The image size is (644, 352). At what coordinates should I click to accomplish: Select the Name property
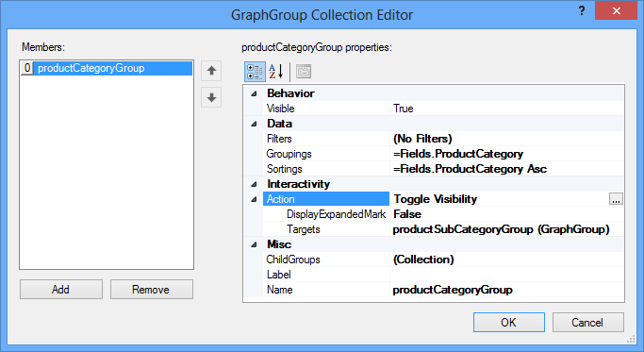tap(326, 290)
